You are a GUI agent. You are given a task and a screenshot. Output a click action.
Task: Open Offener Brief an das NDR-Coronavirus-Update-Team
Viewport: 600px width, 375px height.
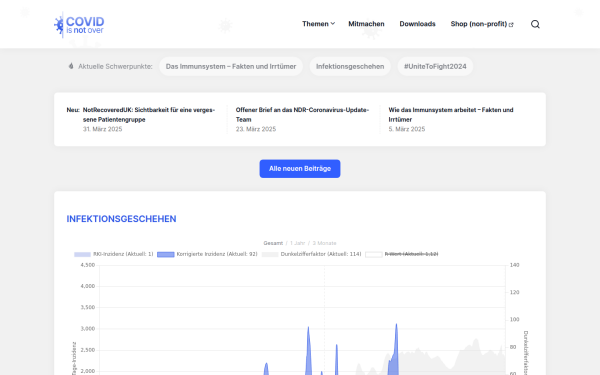[302, 114]
